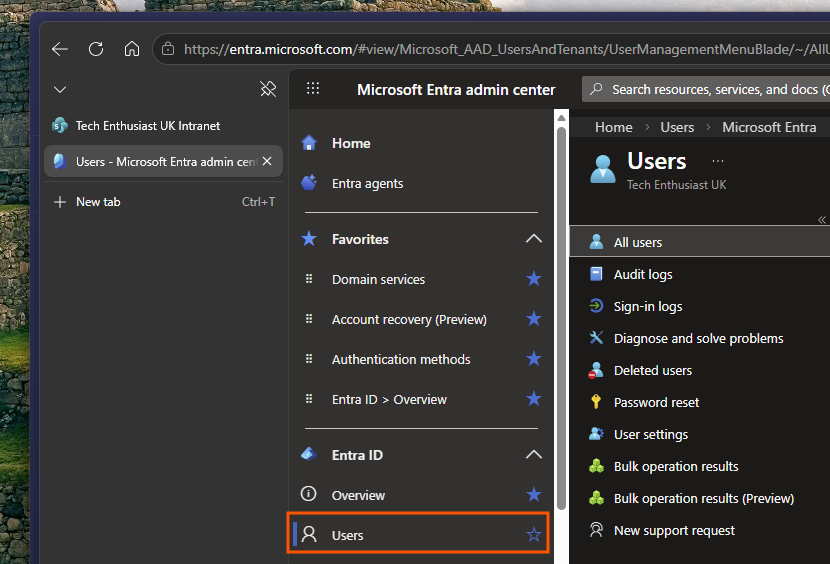
Task: Select All users
Action: (x=700, y=242)
